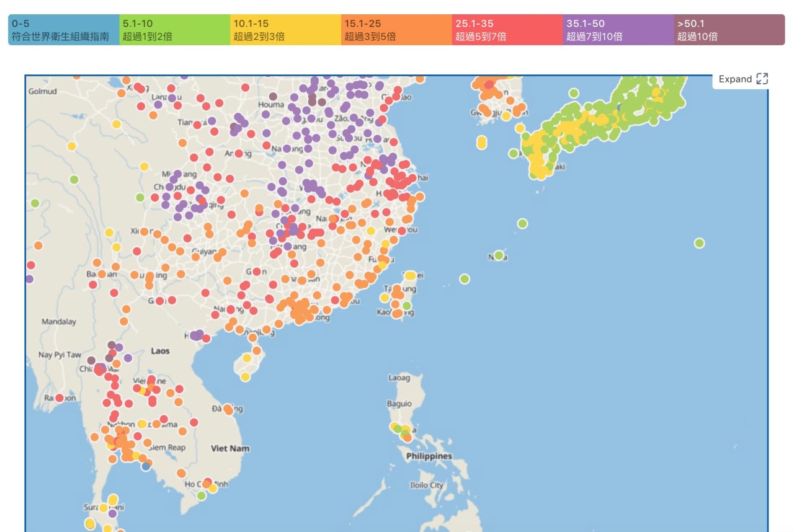Click the green marker at Naha

(x=499, y=255)
